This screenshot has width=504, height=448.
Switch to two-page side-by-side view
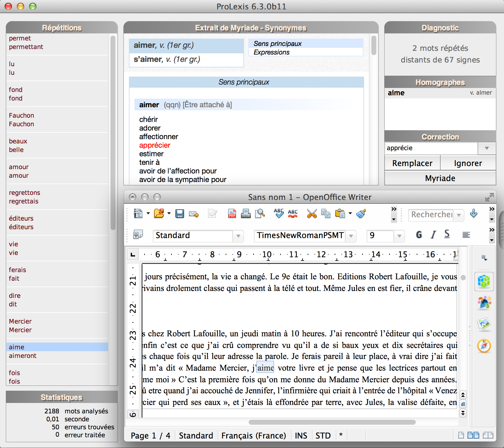coord(473,435)
